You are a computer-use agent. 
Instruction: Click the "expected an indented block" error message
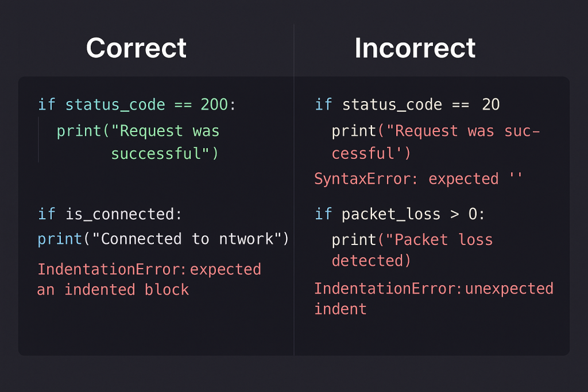tap(149, 279)
